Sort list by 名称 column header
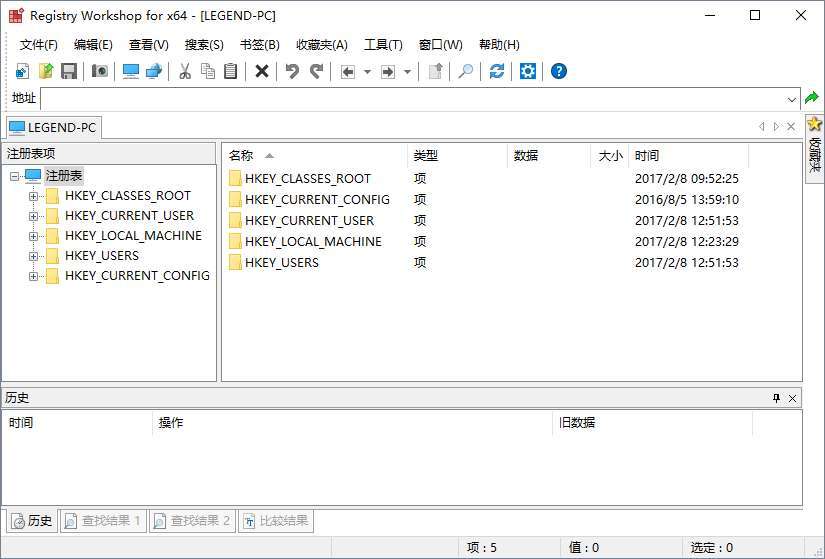The image size is (825, 559). point(315,156)
